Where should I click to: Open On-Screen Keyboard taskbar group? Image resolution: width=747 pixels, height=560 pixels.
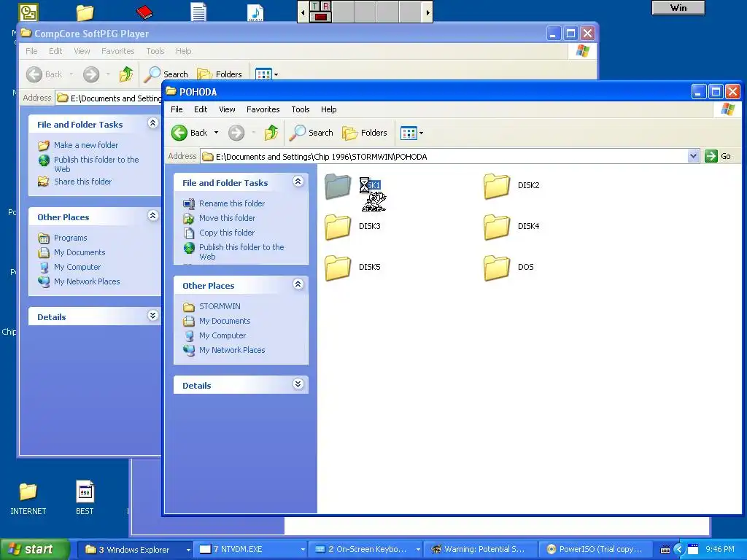pos(366,550)
